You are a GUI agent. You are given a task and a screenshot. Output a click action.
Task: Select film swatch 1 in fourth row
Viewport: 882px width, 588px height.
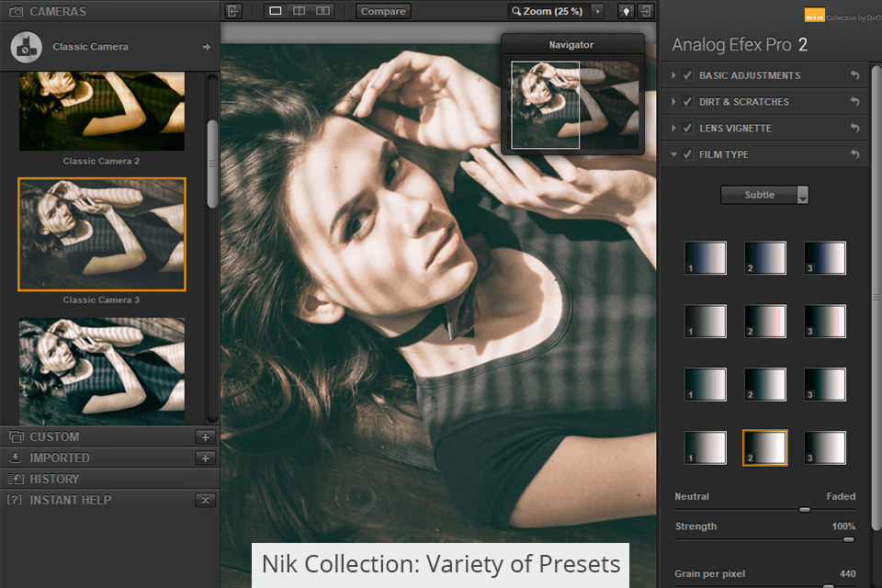706,448
